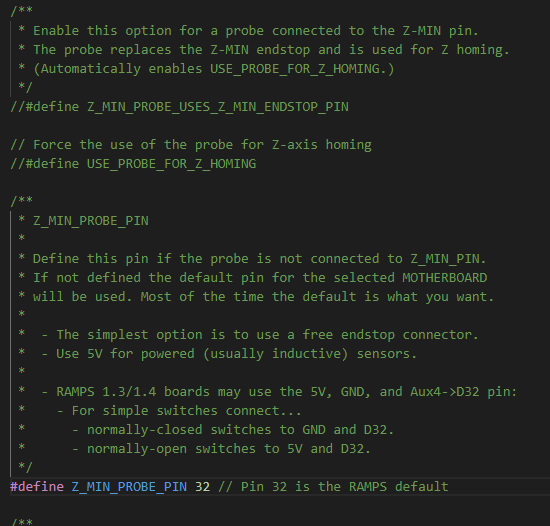This screenshot has height=526, width=550.
Task: Click the word MOTHERBOARD in the comment
Action: [x=445, y=278]
